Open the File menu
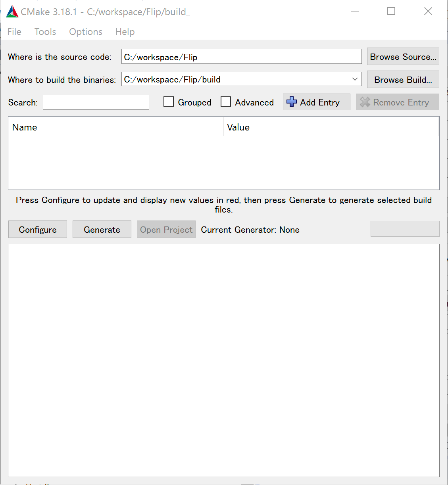 [x=14, y=32]
